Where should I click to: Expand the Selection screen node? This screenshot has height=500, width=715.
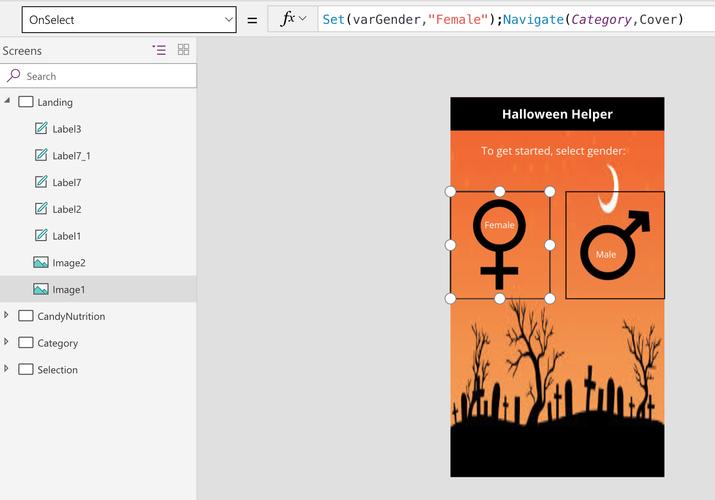[8, 369]
